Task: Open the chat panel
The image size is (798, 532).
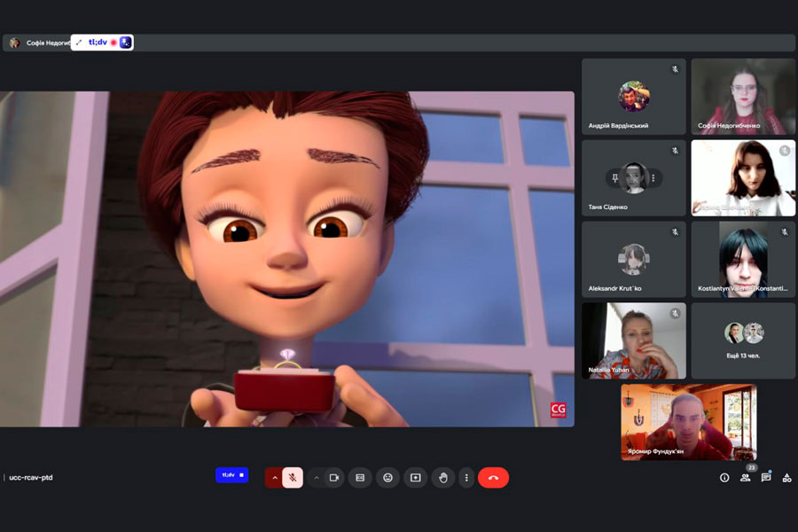Action: click(766, 478)
